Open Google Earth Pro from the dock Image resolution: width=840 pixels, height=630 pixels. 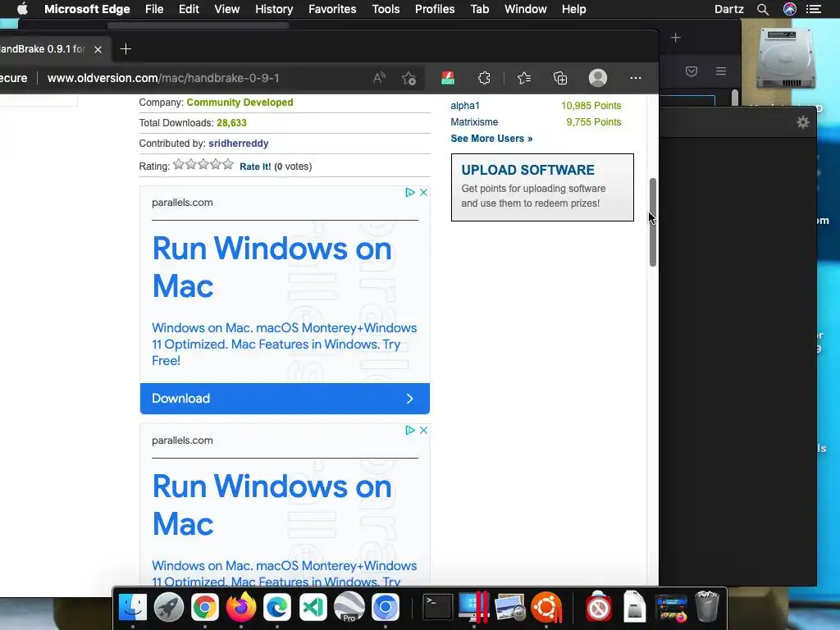click(349, 608)
